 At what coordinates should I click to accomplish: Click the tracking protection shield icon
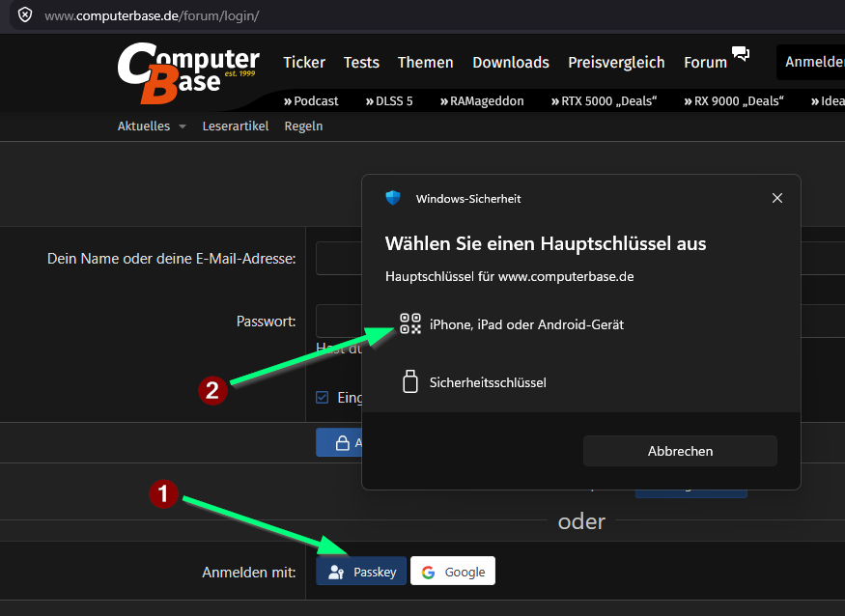click(25, 15)
